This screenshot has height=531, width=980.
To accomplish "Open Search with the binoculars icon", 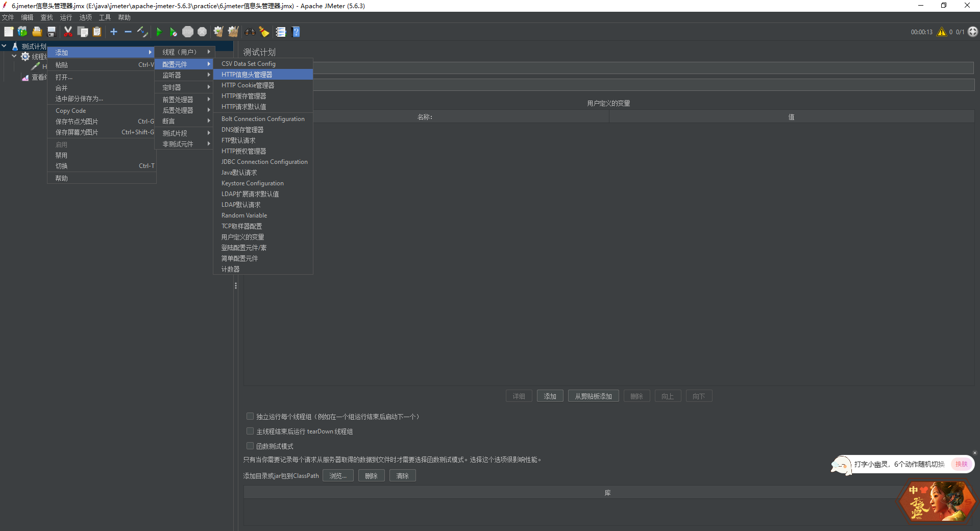I will click(250, 32).
